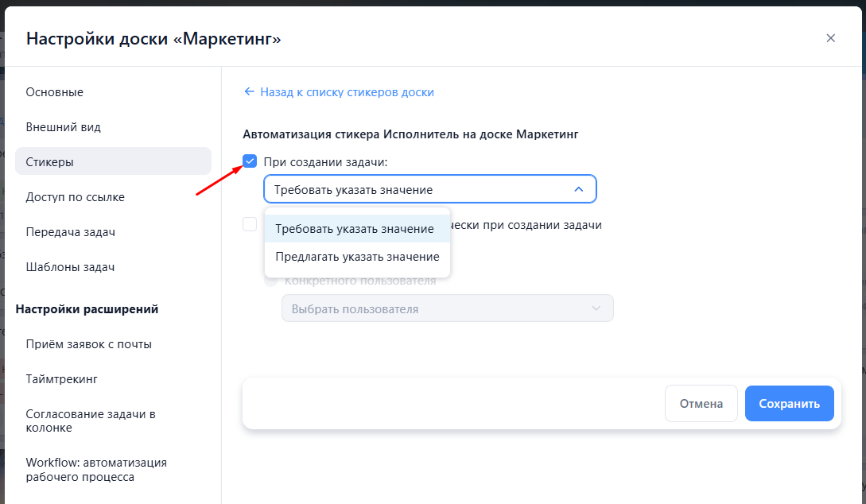Open the 'Выбрать пользователя' dropdown
866x504 pixels.
(448, 308)
